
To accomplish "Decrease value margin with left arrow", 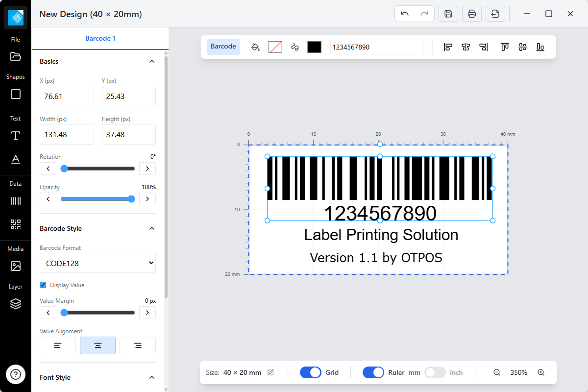I will point(48,313).
